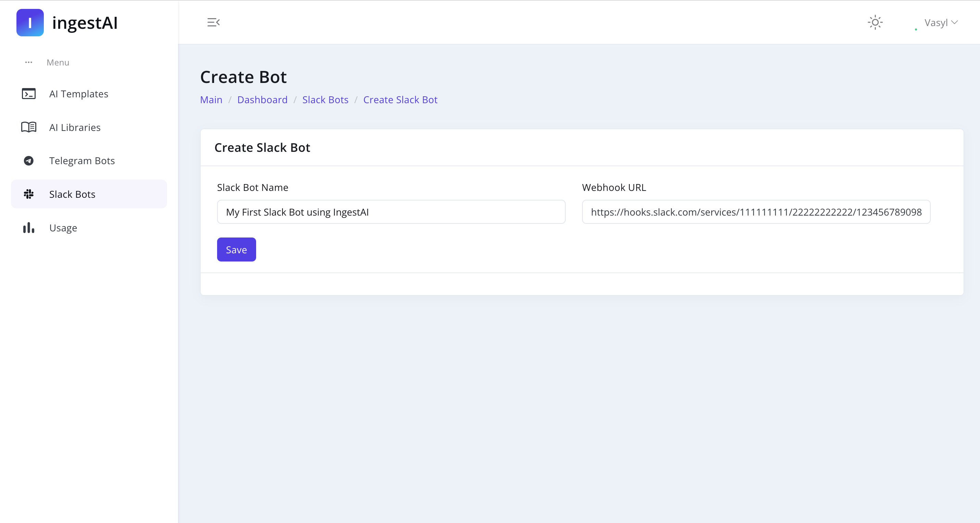The height and width of the screenshot is (523, 980).
Task: Toggle the light/dark theme sun icon
Action: 875,23
